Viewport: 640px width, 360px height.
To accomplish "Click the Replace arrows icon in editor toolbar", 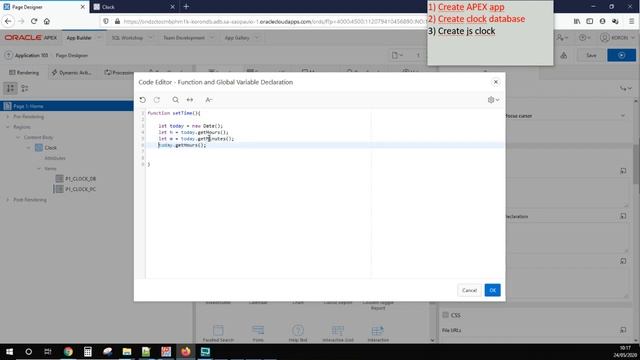I will pos(190,100).
